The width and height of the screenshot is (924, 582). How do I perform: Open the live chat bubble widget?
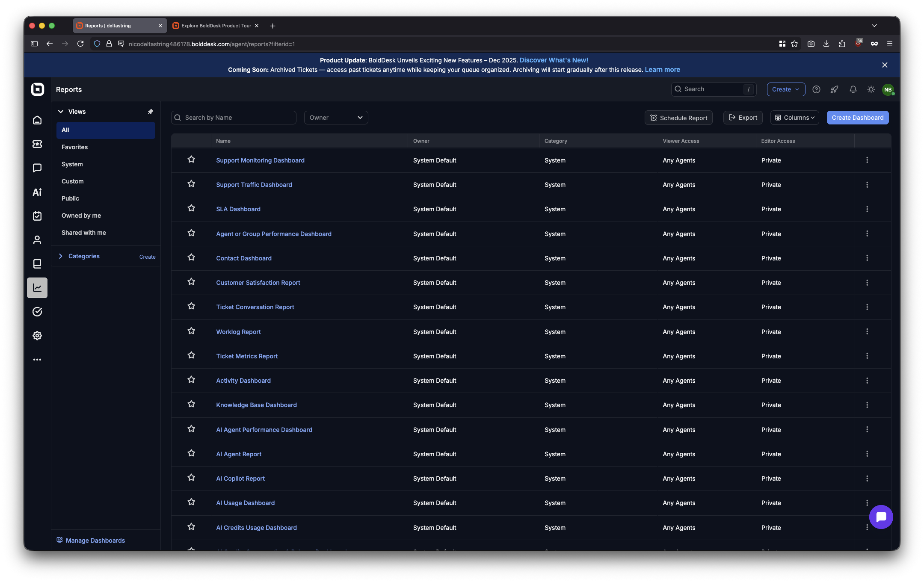tap(881, 517)
